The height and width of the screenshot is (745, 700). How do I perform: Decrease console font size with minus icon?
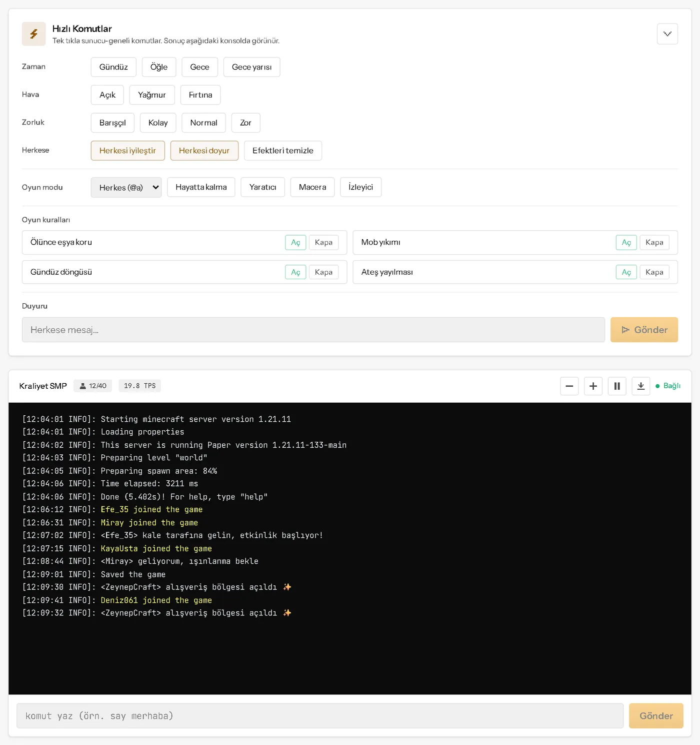(569, 386)
